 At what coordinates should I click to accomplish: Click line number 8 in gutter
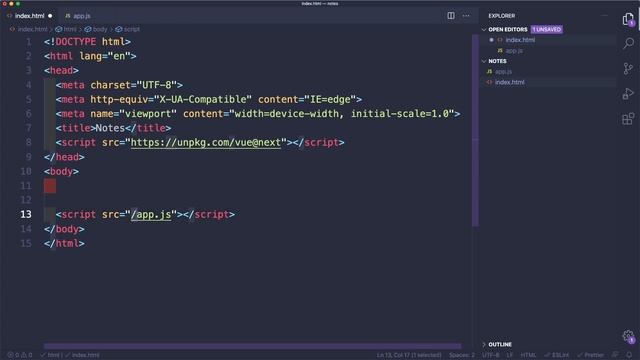[29, 142]
